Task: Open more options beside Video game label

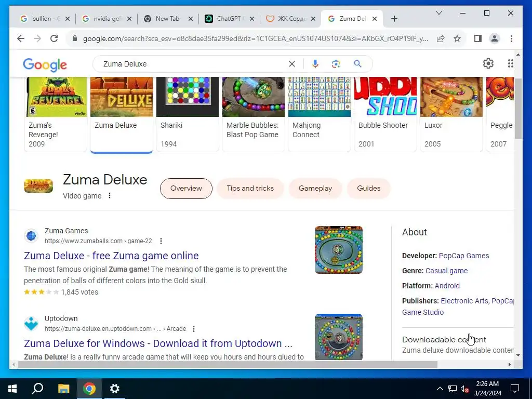Action: pos(109,196)
